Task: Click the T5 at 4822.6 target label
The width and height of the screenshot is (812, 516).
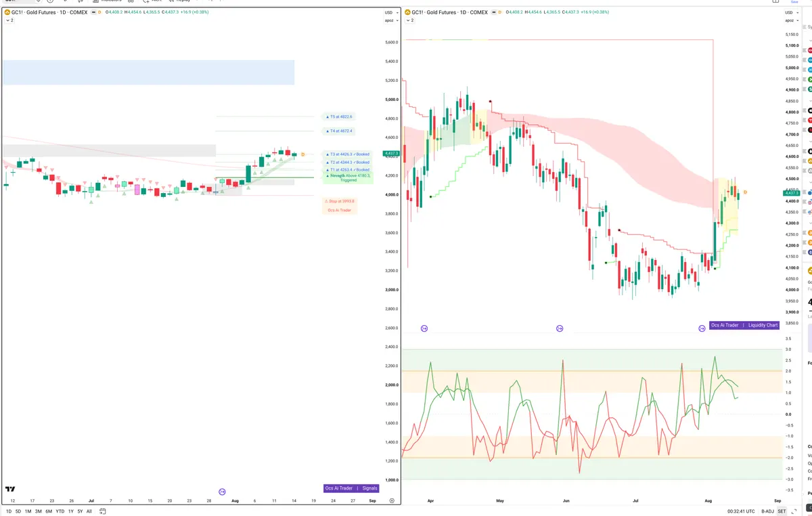Action: point(338,116)
